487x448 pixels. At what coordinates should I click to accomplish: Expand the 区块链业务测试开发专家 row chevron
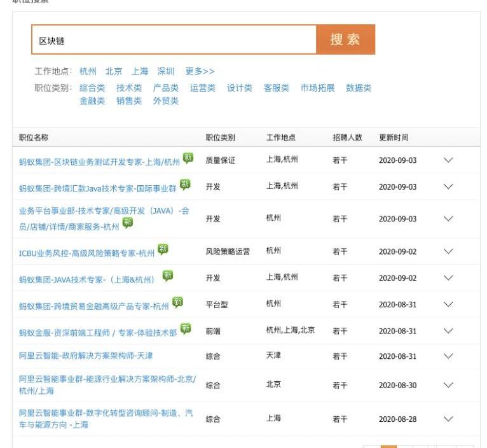click(x=448, y=160)
